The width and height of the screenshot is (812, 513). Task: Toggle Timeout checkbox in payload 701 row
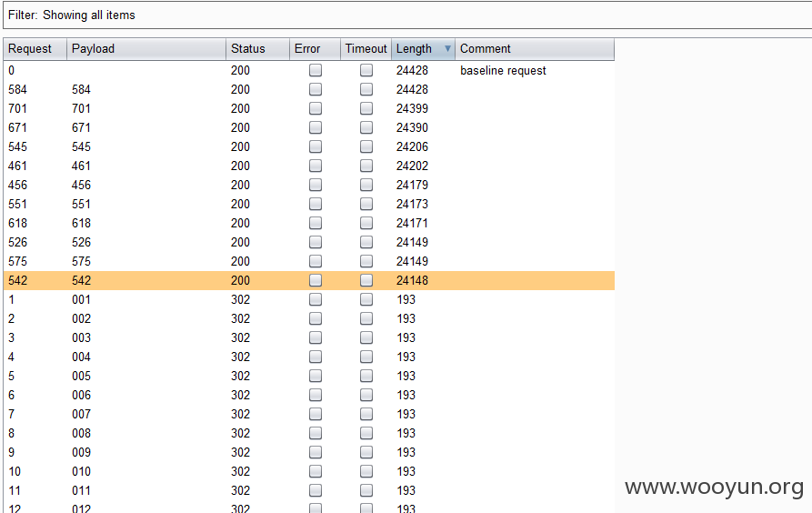tap(366, 108)
